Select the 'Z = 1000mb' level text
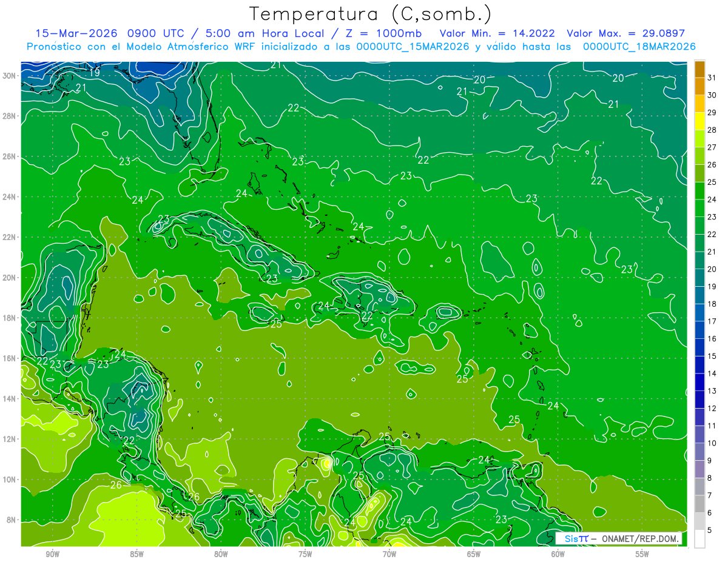 (x=383, y=33)
